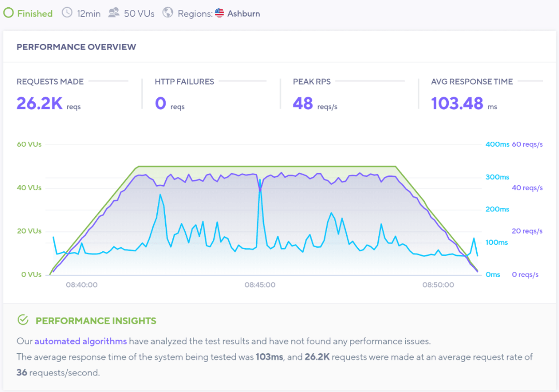Click the checkmark icon beside Performance Insights
Screen dimensions: 559x392
23,320
